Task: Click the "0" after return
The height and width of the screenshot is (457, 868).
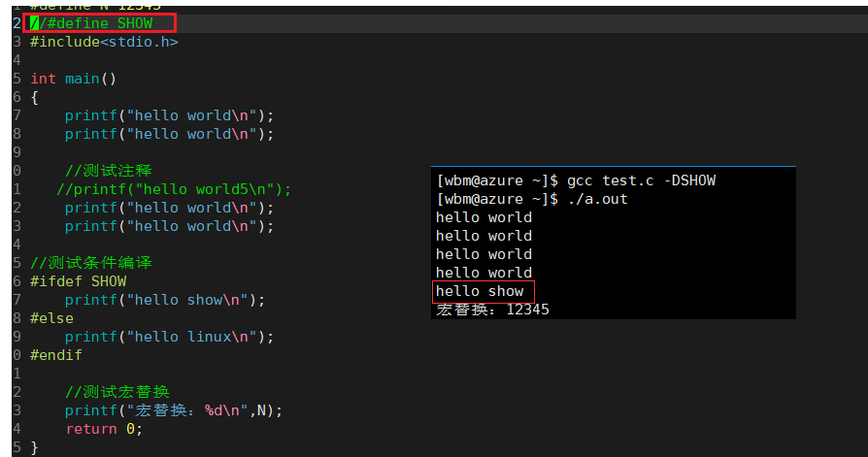Action: point(130,429)
